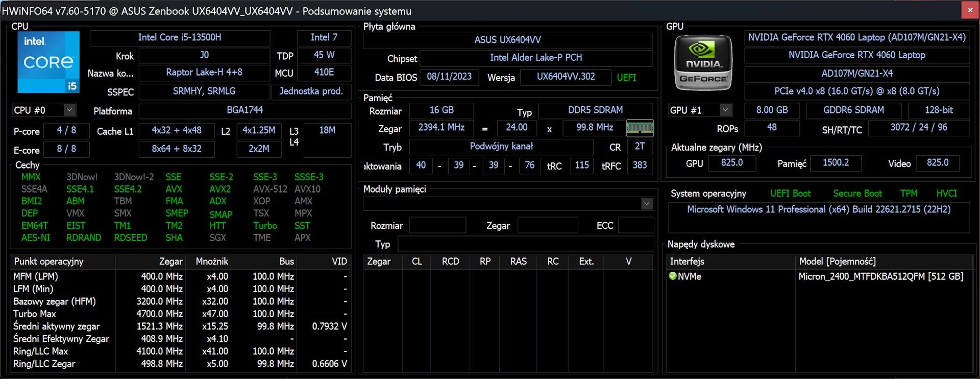This screenshot has width=980, height=379.
Task: Click the Intel Core i5 logo
Action: click(x=48, y=62)
